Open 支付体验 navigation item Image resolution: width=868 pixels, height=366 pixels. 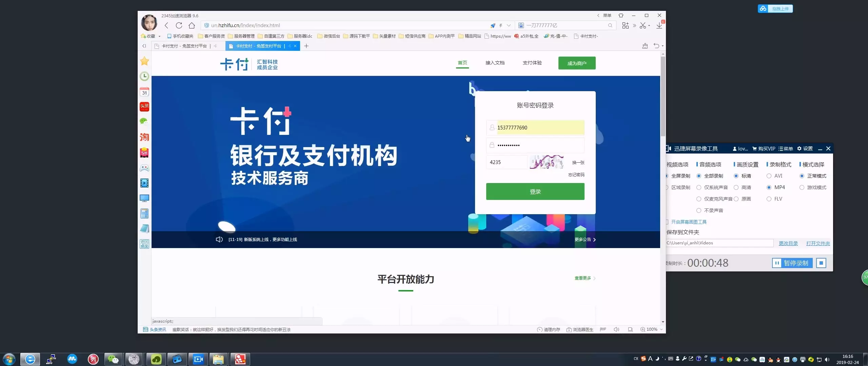pos(532,63)
